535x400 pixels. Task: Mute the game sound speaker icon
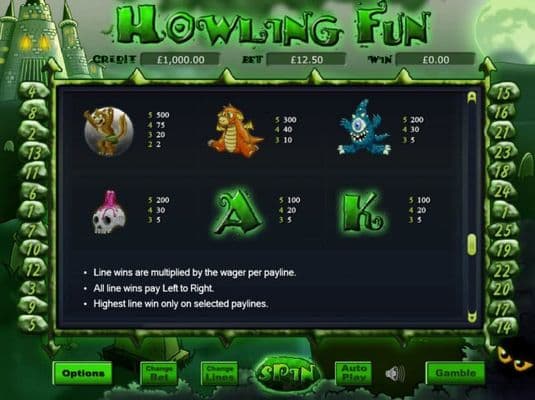tap(395, 373)
